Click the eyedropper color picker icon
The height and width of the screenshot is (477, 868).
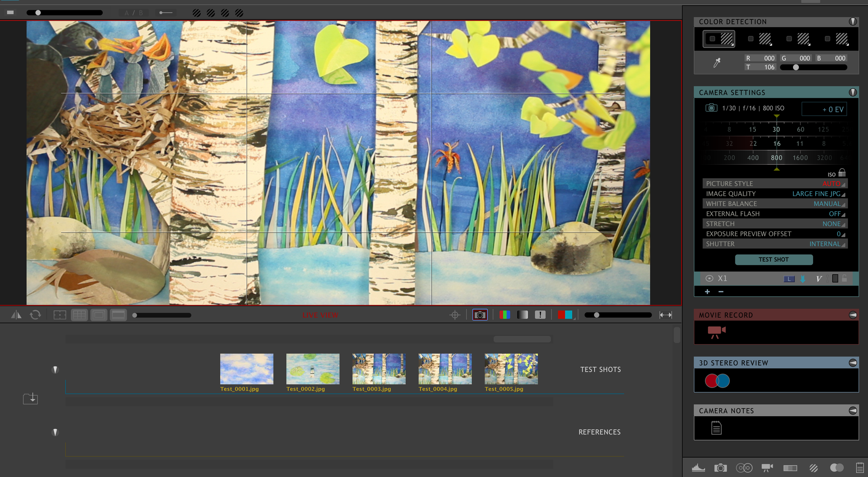pos(717,63)
